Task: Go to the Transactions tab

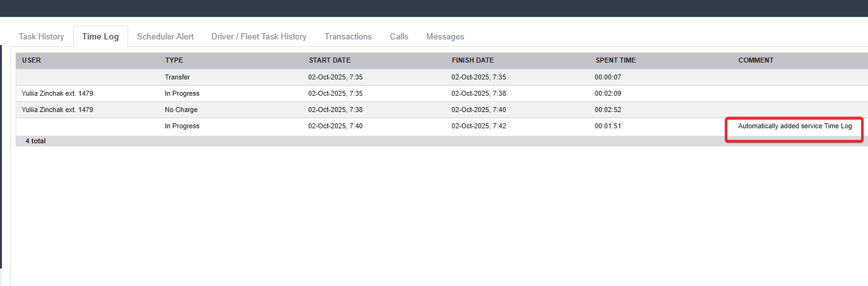Action: [348, 36]
